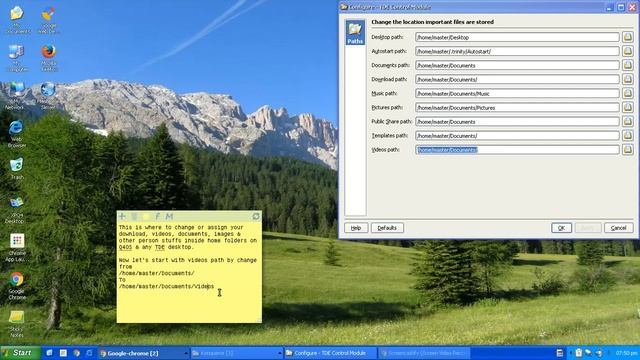Open the folder browser for Desktop path
The width and height of the screenshot is (640, 360).
(627, 37)
